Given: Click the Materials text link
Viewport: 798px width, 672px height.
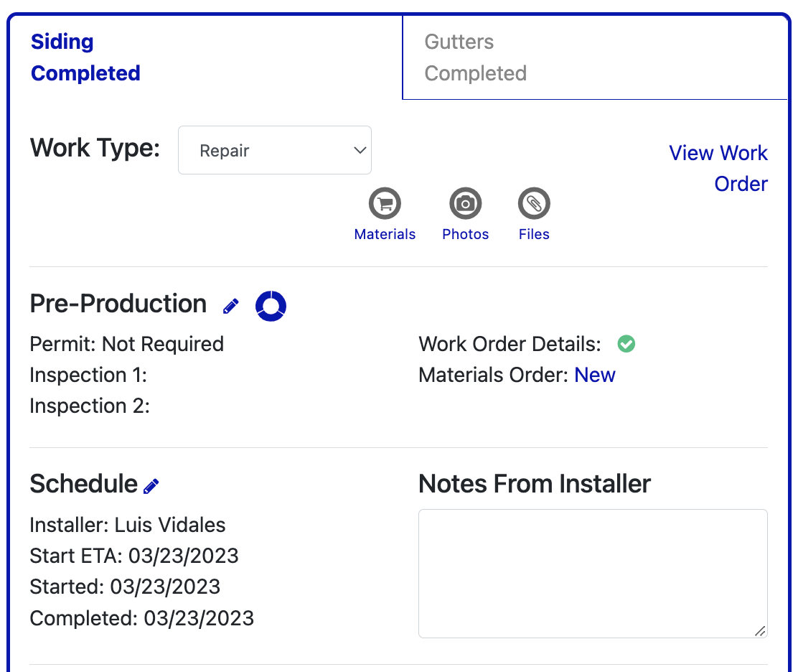Looking at the screenshot, I should [x=385, y=234].
